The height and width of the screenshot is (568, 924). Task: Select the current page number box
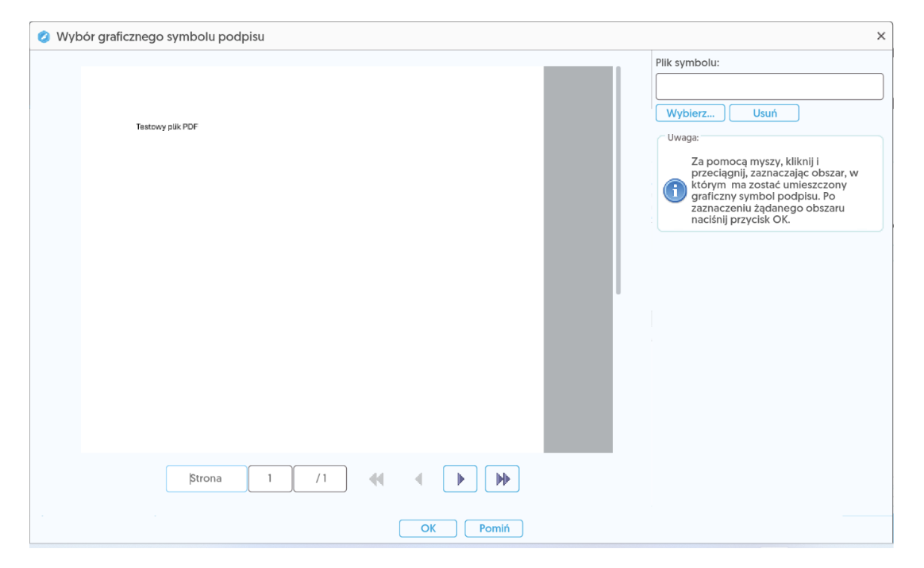point(270,479)
